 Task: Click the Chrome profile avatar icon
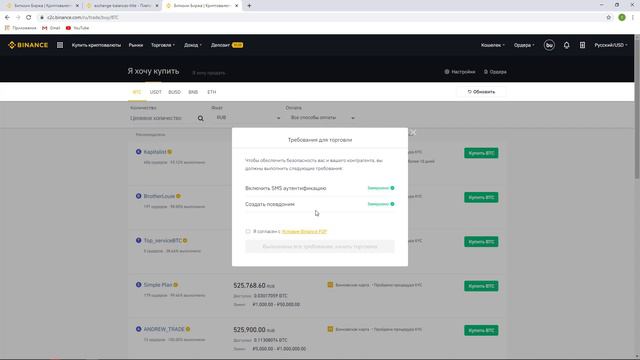click(x=622, y=18)
